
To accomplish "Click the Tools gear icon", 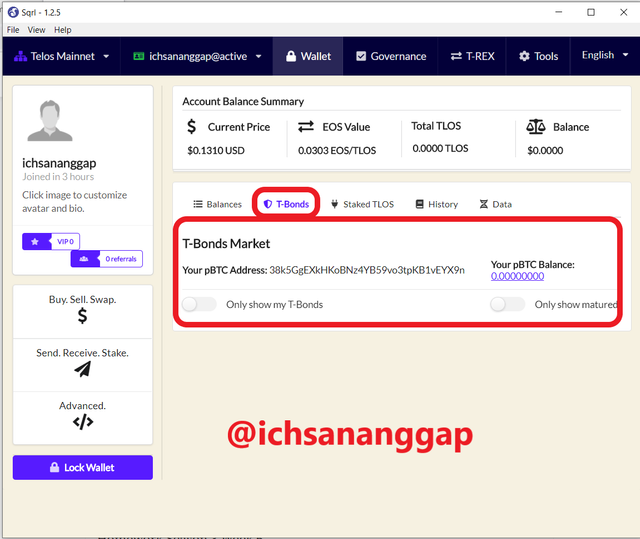I will (524, 56).
